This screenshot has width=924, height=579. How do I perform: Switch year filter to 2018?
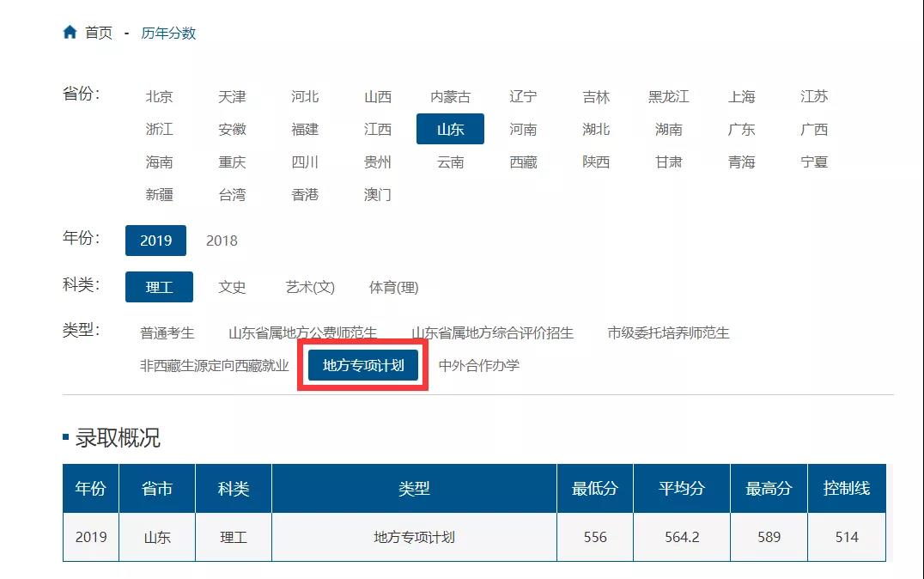pyautogui.click(x=222, y=241)
